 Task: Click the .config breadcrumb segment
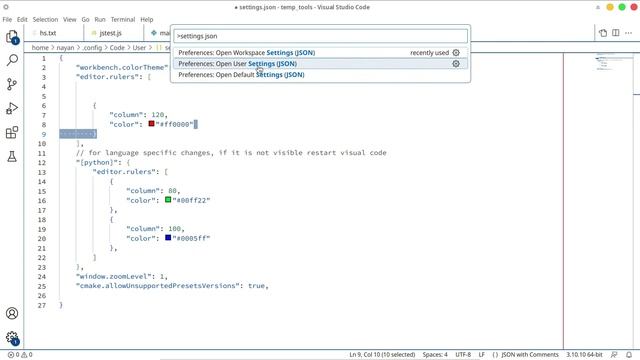pos(92,48)
